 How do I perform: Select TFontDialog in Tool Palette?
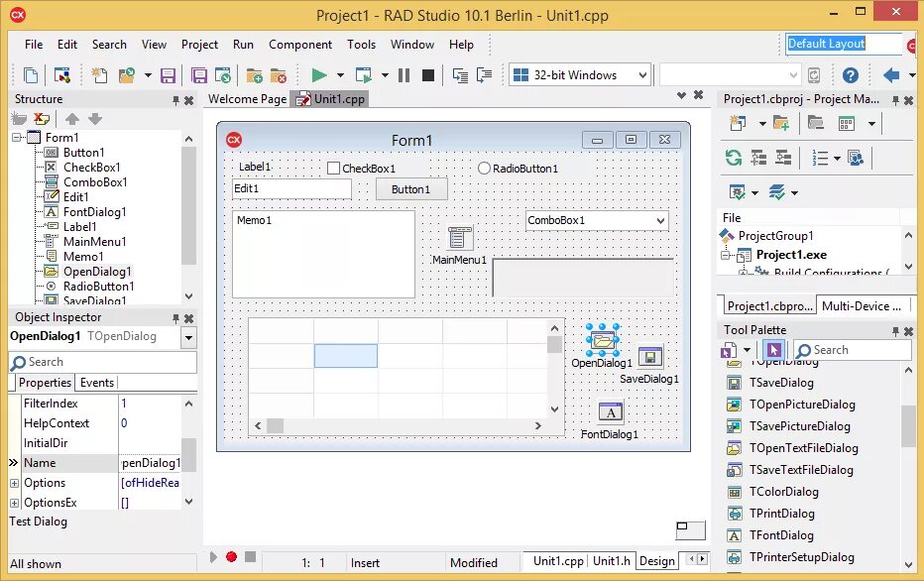[x=781, y=535]
